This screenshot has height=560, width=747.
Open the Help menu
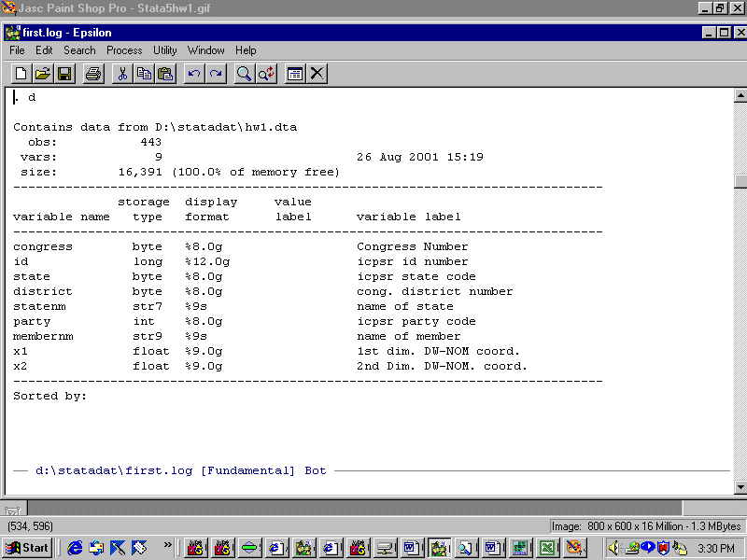coord(246,50)
